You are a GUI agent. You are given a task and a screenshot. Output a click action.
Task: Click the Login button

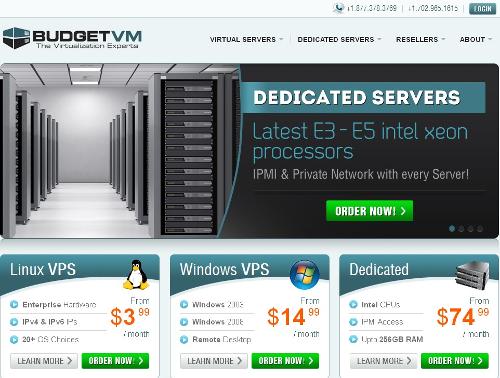coord(482,9)
